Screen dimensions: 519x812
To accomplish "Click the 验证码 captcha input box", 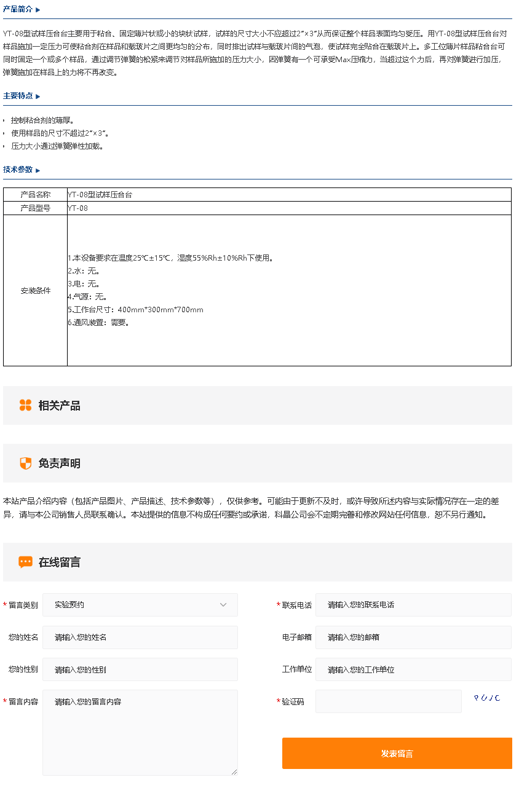I will pos(388,701).
